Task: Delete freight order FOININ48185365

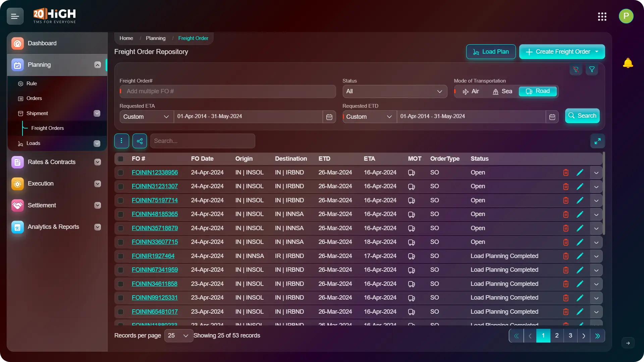Action: [566, 214]
